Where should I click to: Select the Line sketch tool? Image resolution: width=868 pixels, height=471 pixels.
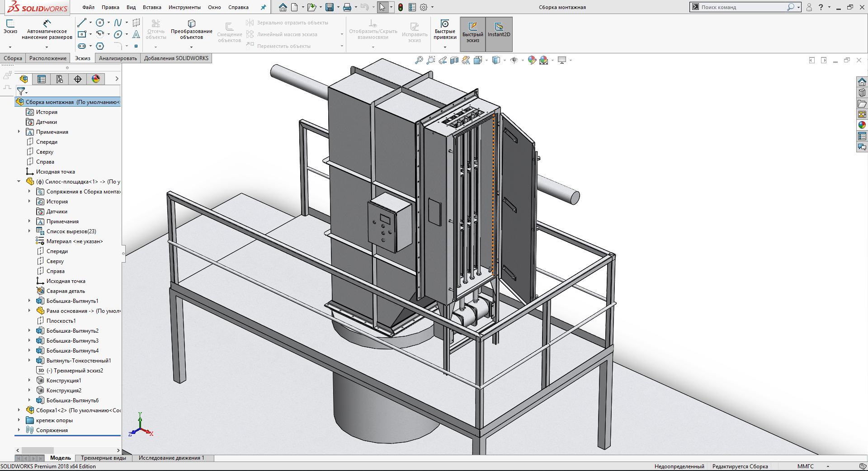pos(82,23)
